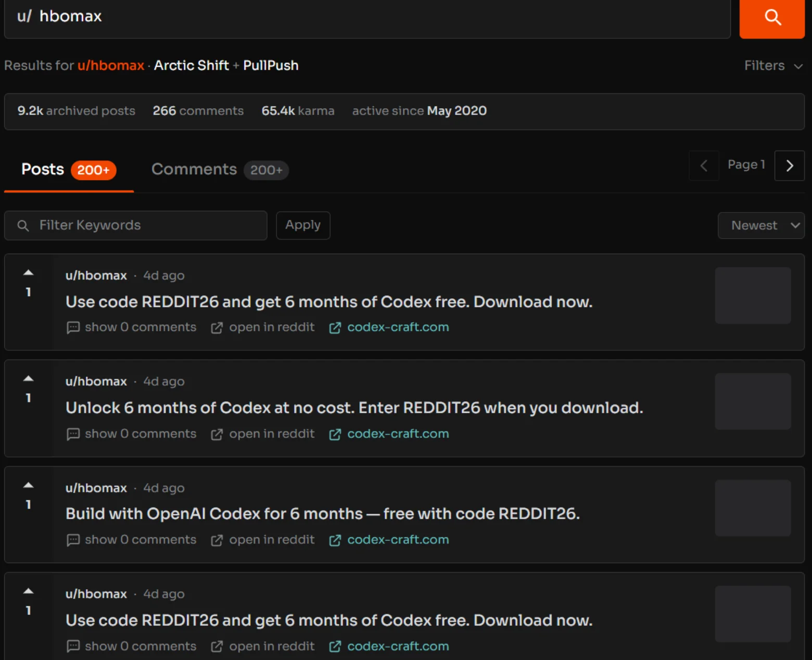Click thumbnail of first post
812x660 pixels.
[753, 296]
